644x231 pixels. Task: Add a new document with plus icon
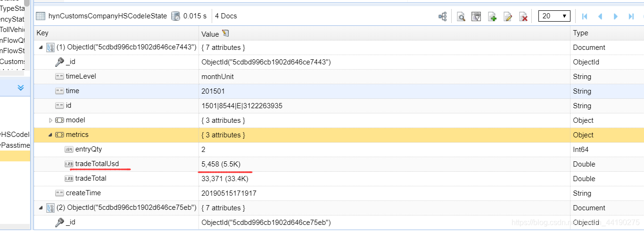[492, 16]
